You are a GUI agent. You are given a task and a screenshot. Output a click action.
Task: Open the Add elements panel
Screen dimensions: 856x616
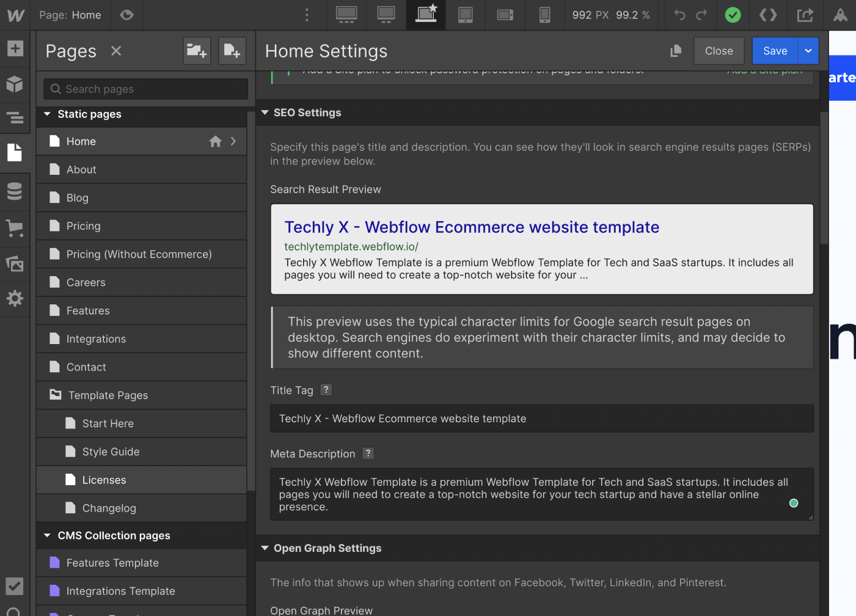(x=15, y=48)
